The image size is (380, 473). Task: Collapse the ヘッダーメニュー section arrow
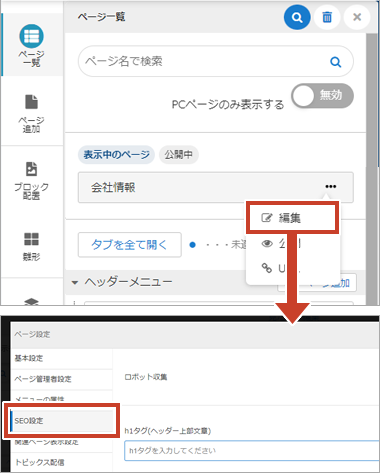tap(75, 282)
